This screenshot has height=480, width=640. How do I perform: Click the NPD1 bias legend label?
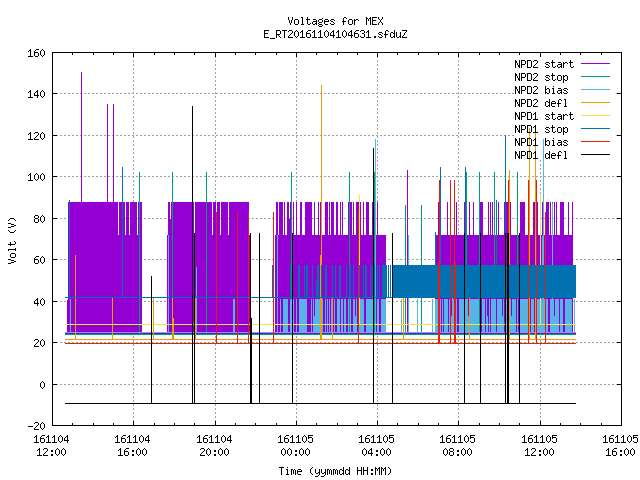pos(541,142)
